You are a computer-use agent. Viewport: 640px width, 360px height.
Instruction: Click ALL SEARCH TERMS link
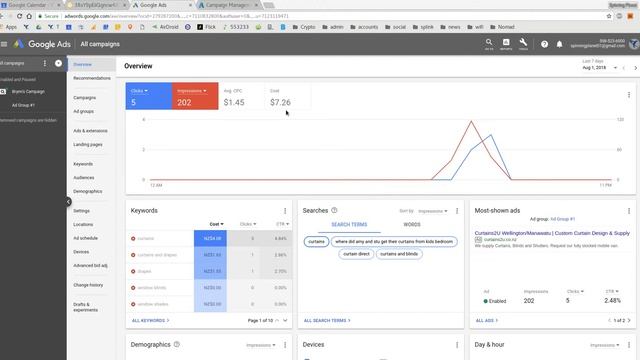coord(327,320)
